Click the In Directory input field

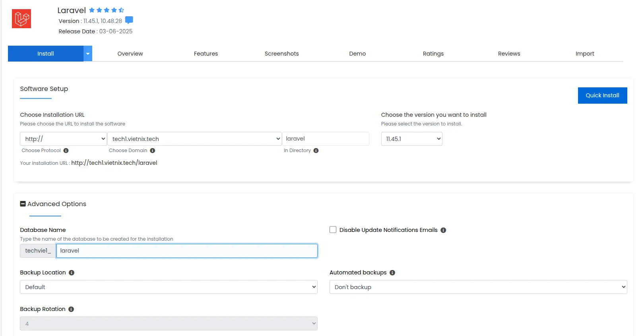click(326, 139)
